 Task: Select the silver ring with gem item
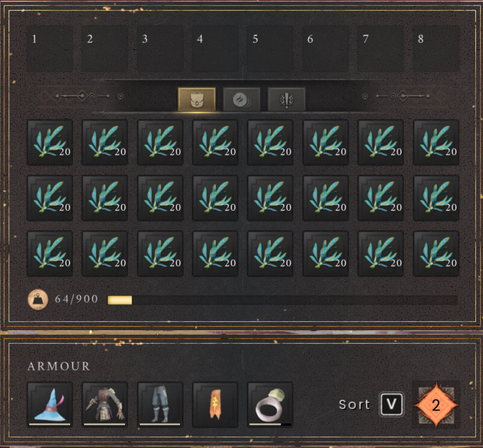click(x=270, y=404)
